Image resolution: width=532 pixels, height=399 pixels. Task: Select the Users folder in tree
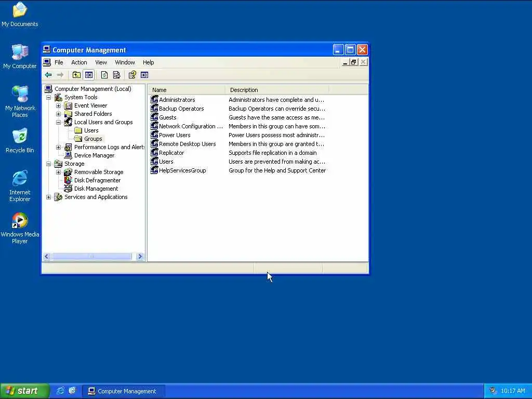tap(91, 130)
